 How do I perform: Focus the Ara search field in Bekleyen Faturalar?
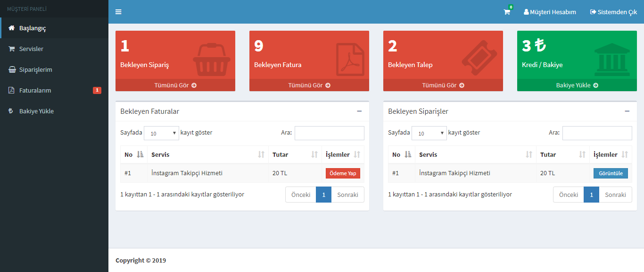[x=330, y=133]
